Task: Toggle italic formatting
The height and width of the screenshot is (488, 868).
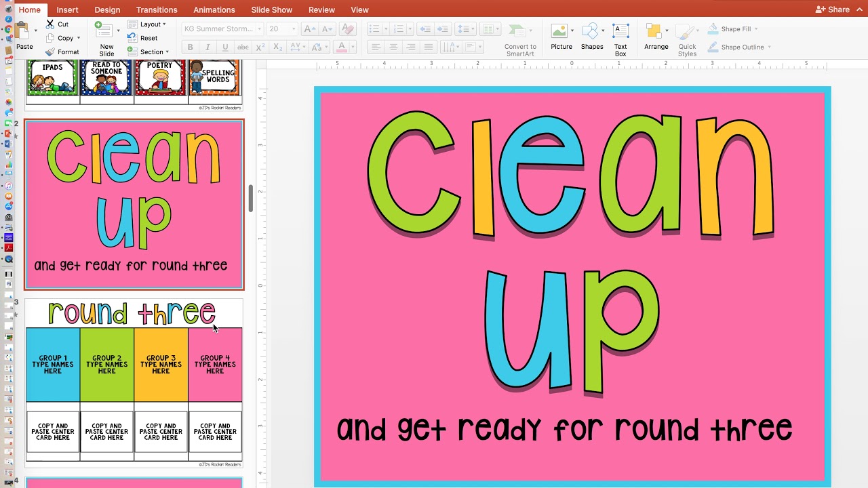Action: [x=208, y=47]
